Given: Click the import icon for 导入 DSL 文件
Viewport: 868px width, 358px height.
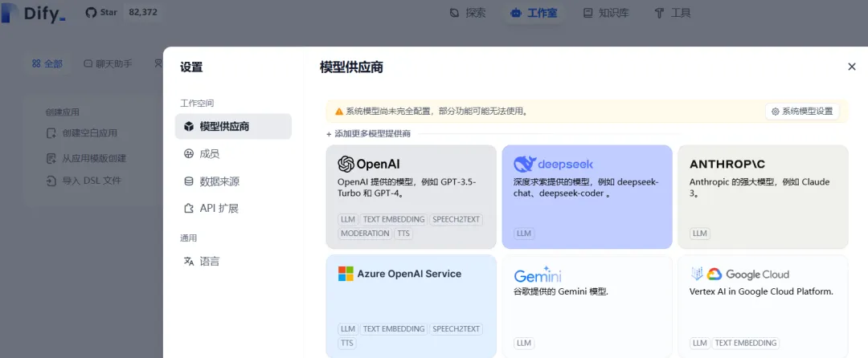Looking at the screenshot, I should [51, 181].
